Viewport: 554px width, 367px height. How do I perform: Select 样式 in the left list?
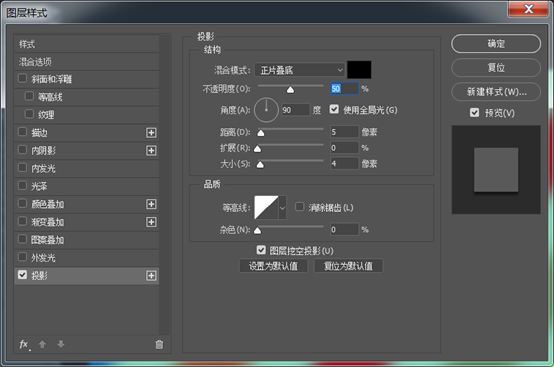[87, 44]
